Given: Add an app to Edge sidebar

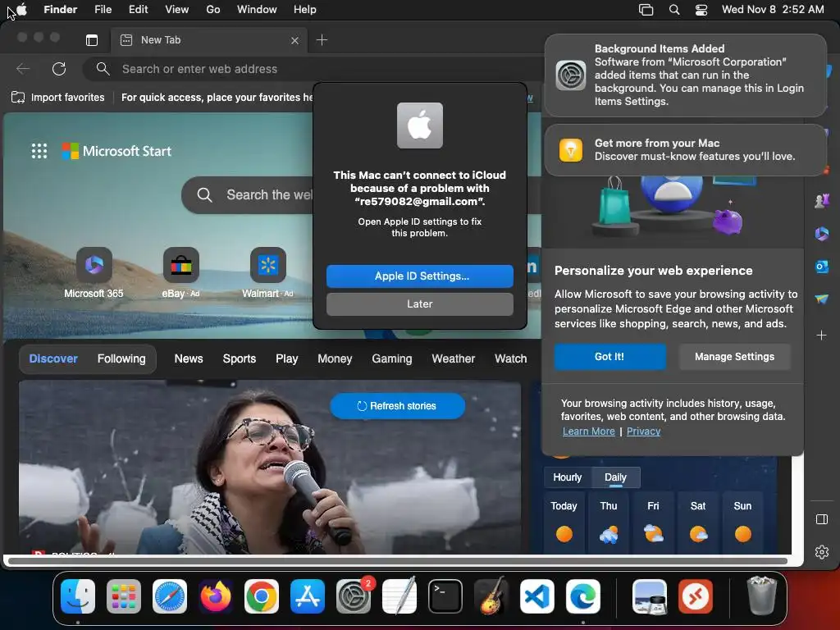Looking at the screenshot, I should pyautogui.click(x=822, y=336).
